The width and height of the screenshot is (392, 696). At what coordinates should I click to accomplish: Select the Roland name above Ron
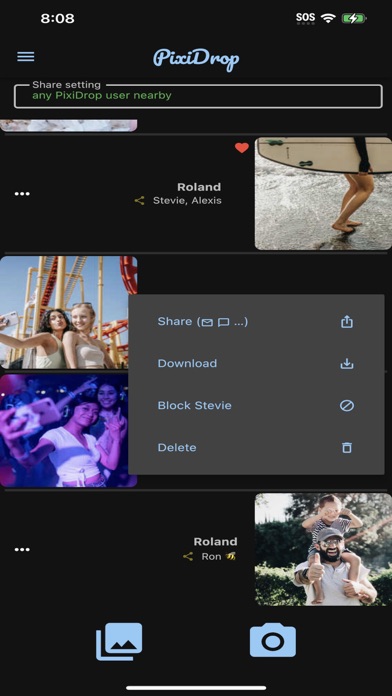pos(215,542)
